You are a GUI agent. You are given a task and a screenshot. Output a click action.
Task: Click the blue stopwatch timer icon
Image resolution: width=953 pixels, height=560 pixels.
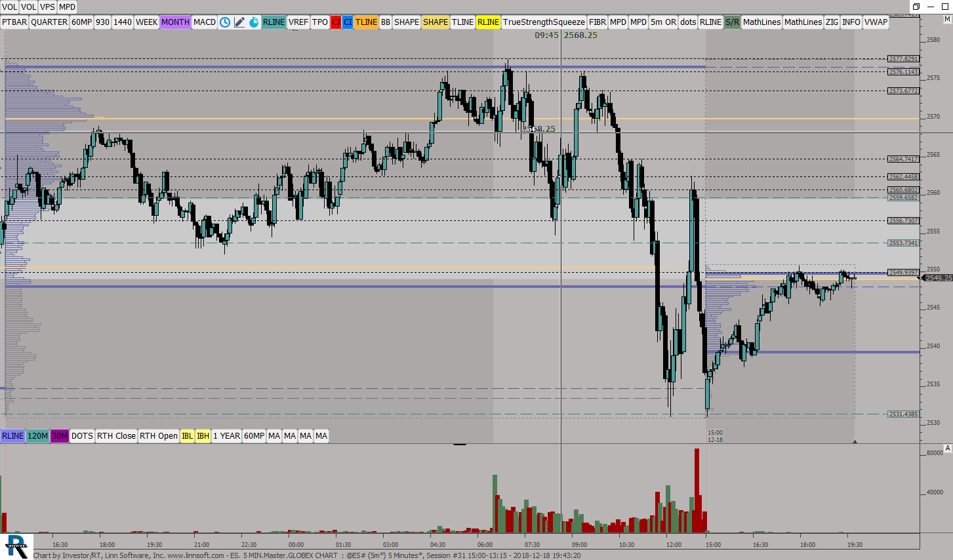pyautogui.click(x=254, y=22)
